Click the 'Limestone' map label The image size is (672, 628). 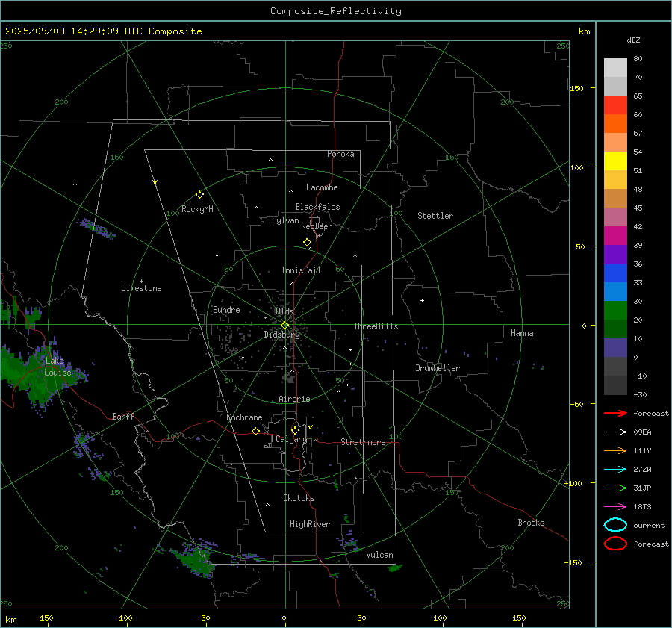(x=141, y=288)
